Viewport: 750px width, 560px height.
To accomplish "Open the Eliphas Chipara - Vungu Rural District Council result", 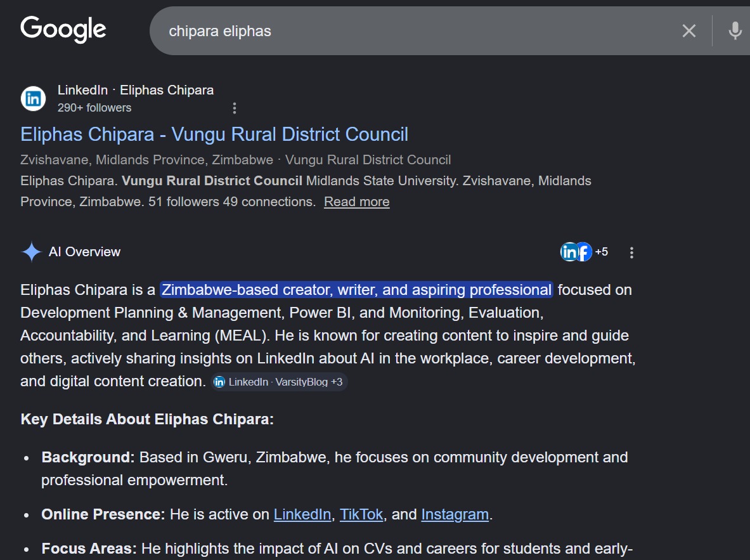I will point(214,134).
